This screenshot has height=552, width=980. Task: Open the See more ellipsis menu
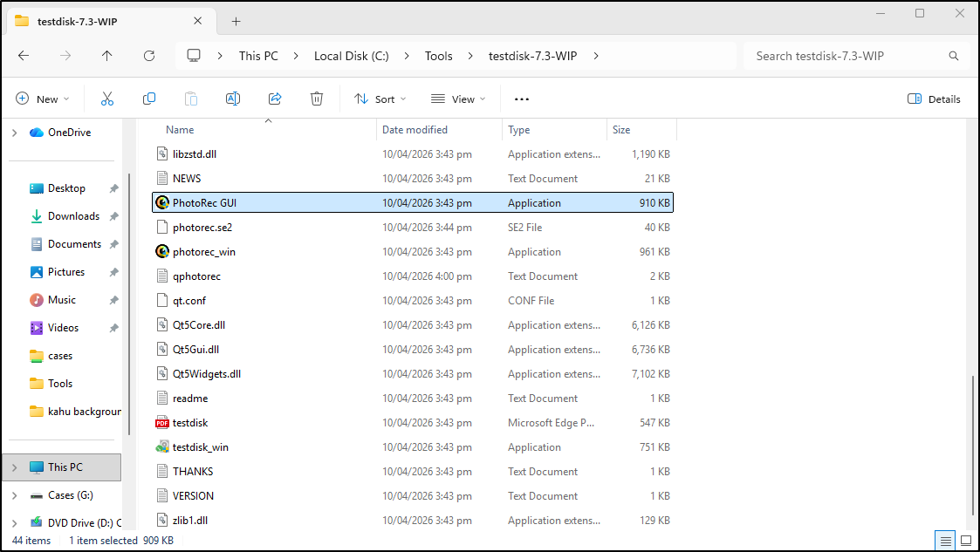(x=522, y=99)
